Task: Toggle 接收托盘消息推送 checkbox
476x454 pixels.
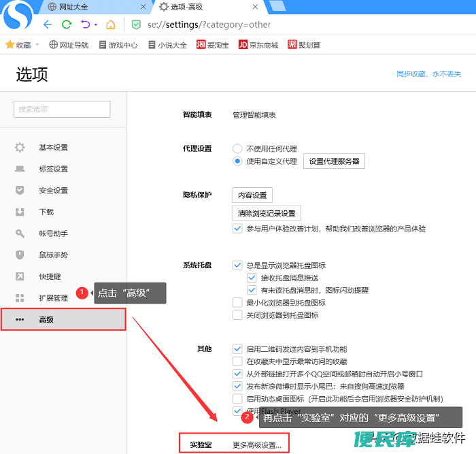Action: click(252, 278)
